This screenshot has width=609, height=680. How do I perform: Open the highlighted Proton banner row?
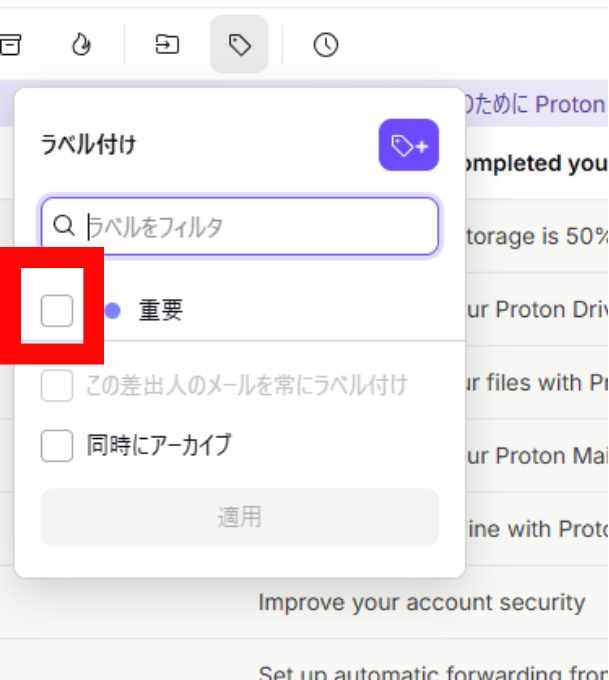click(x=537, y=105)
